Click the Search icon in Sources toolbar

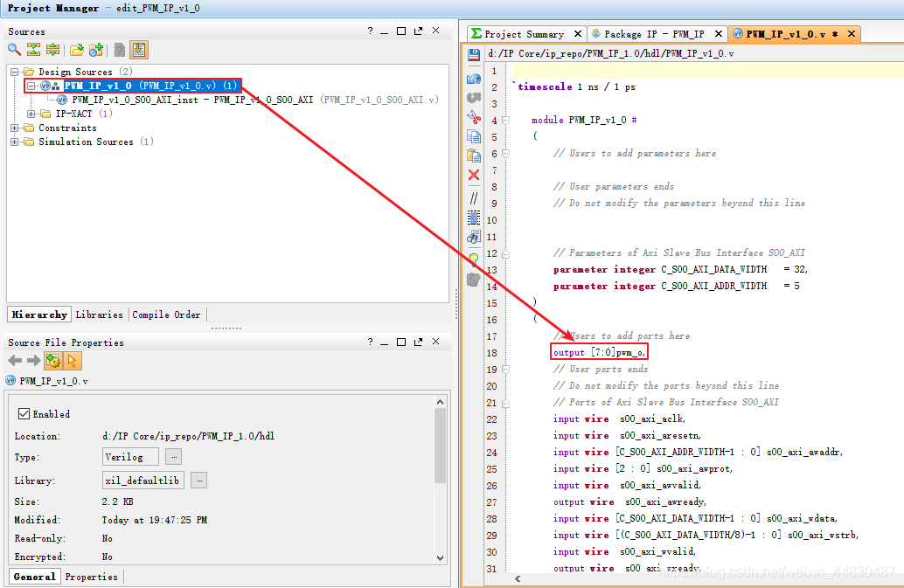[x=14, y=50]
